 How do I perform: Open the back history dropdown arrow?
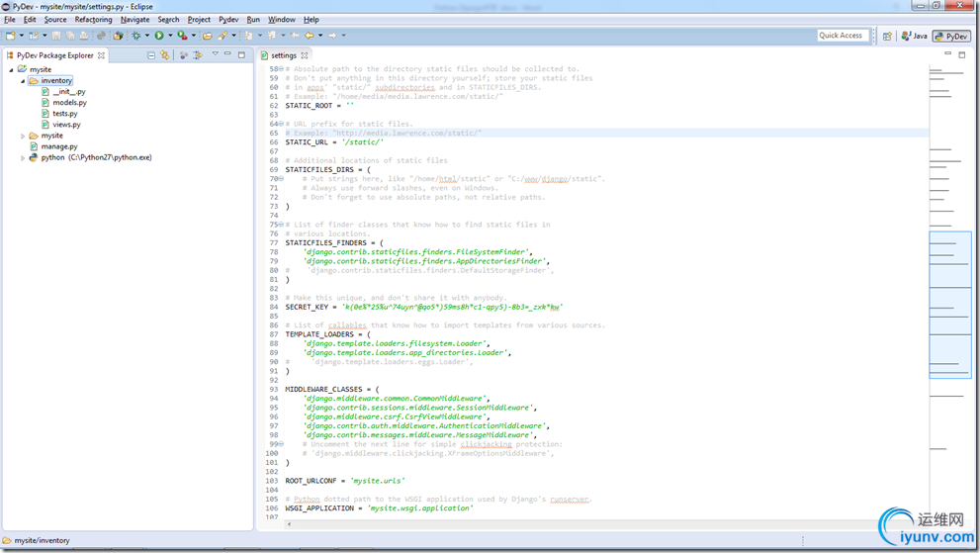point(320,36)
